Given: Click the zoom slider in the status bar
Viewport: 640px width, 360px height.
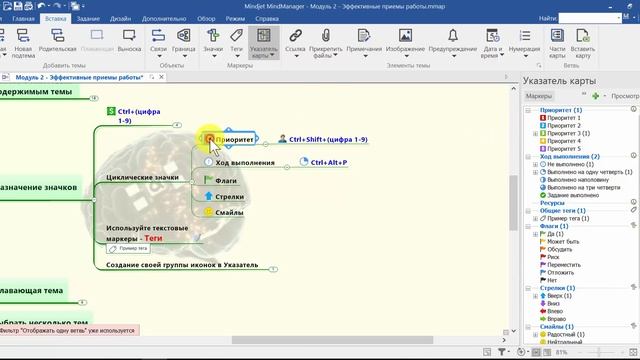Looking at the screenshot, I should (x=599, y=352).
